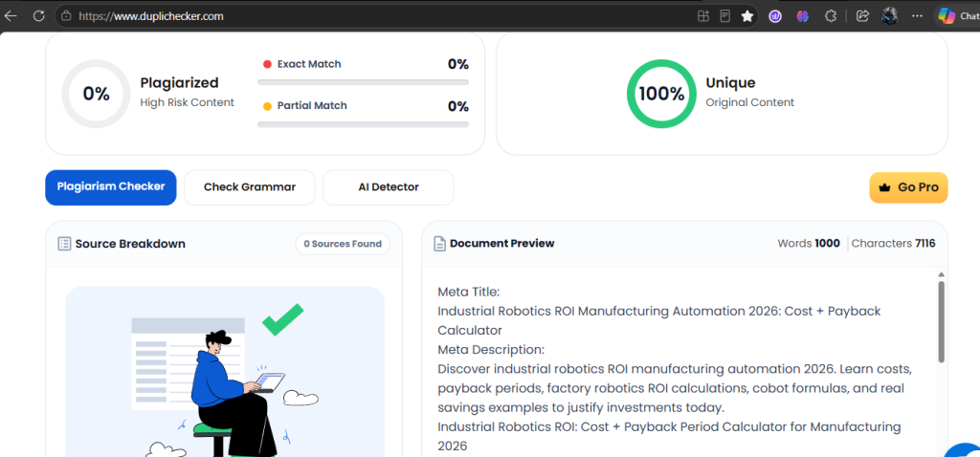The image size is (980, 457).
Task: Click the Exact Match progress bar
Action: 363,82
